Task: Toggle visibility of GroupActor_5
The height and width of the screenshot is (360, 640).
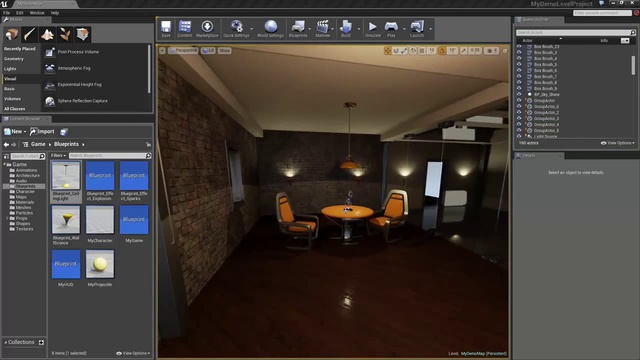Action: [x=519, y=131]
